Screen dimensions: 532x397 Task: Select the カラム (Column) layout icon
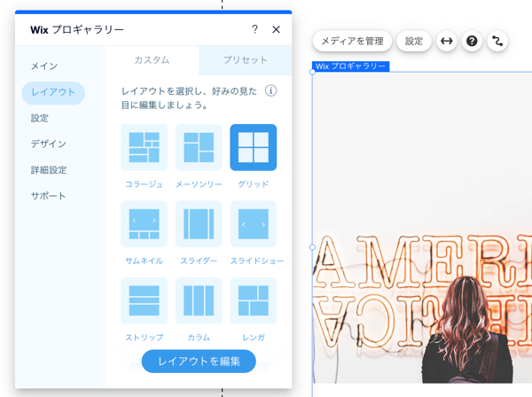(199, 300)
